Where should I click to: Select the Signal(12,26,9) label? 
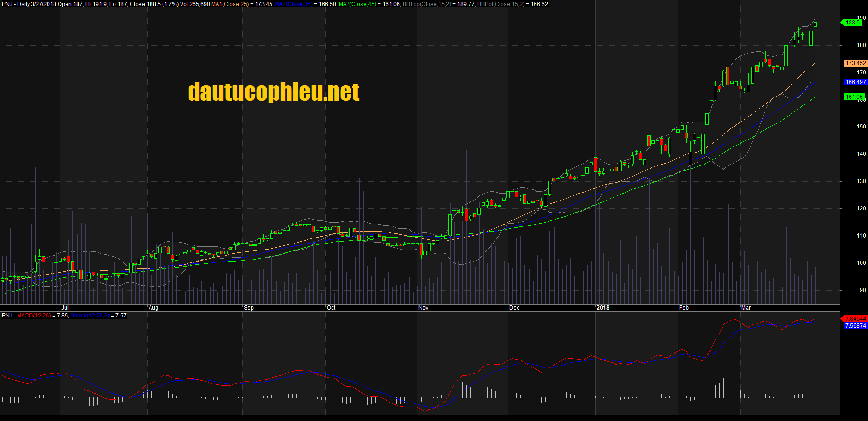(90, 317)
